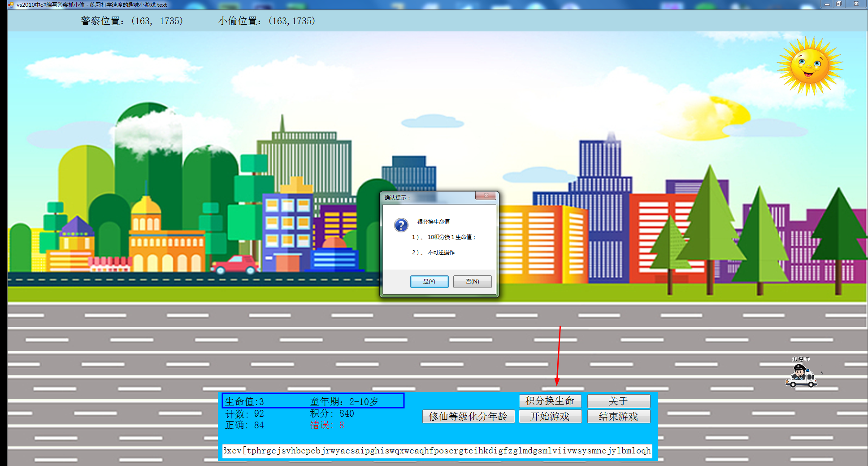Click the 10积分换1生命值 line in the dialog
The height and width of the screenshot is (466, 868).
click(x=444, y=237)
